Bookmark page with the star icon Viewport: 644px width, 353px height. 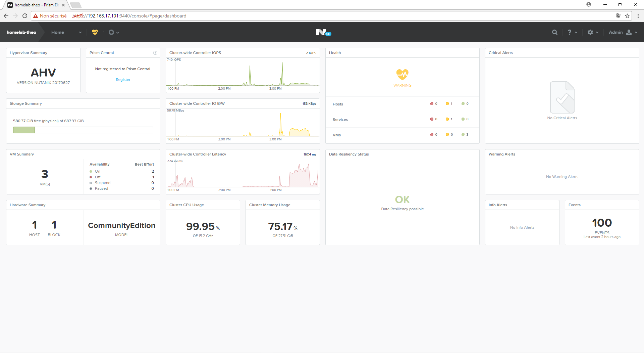point(627,16)
